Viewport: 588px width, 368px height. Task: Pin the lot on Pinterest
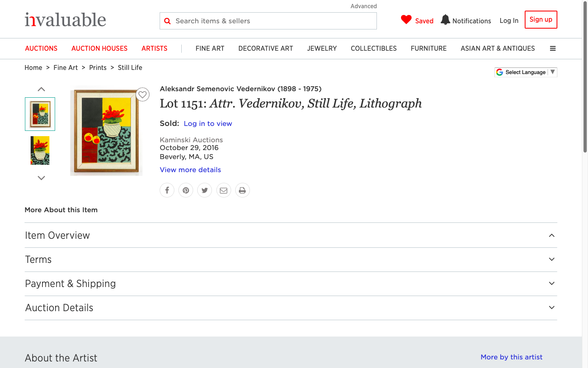click(x=186, y=190)
